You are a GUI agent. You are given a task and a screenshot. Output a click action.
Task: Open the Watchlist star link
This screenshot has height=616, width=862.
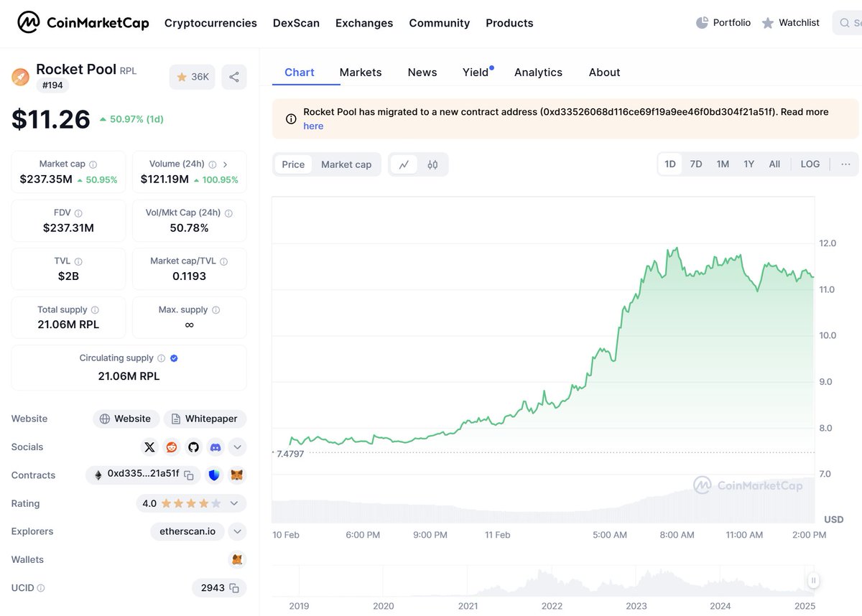[789, 23]
